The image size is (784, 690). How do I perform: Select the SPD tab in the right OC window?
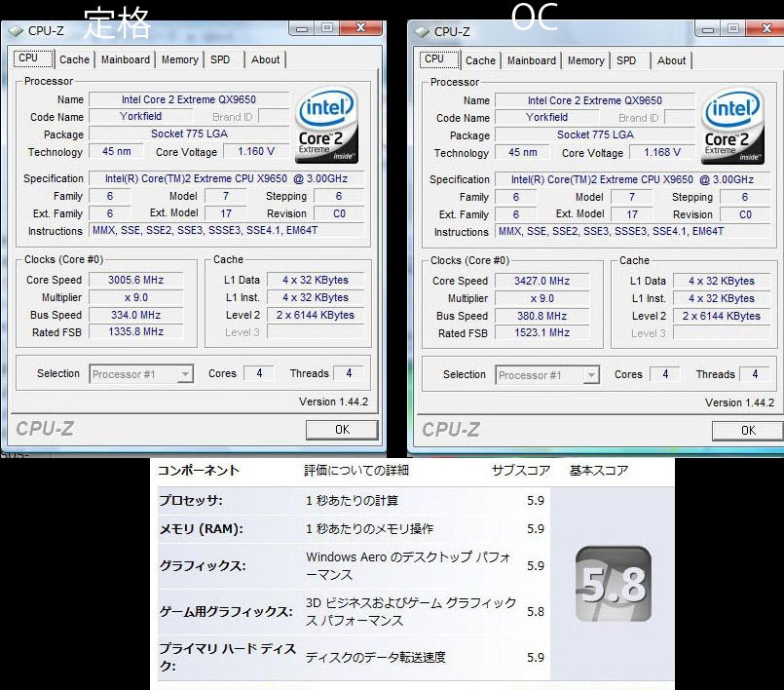pos(626,60)
